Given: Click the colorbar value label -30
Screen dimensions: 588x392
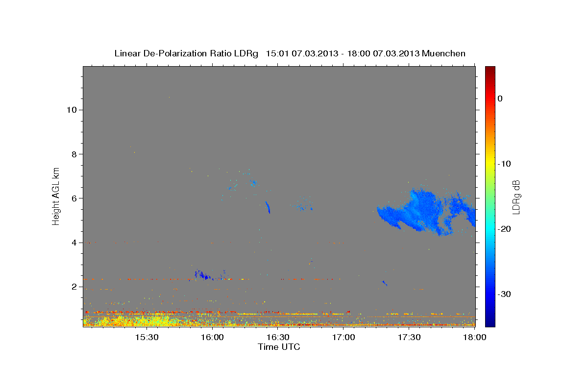Looking at the screenshot, I should click(504, 294).
